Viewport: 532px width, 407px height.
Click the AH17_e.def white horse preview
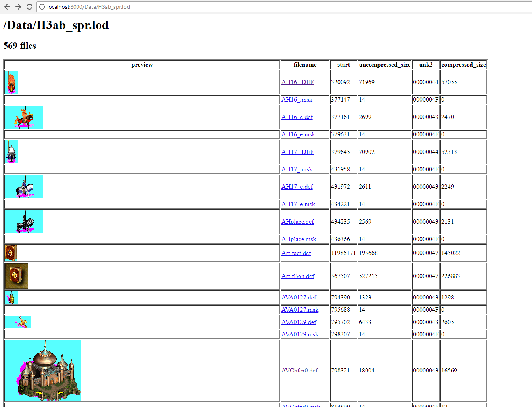coord(24,187)
